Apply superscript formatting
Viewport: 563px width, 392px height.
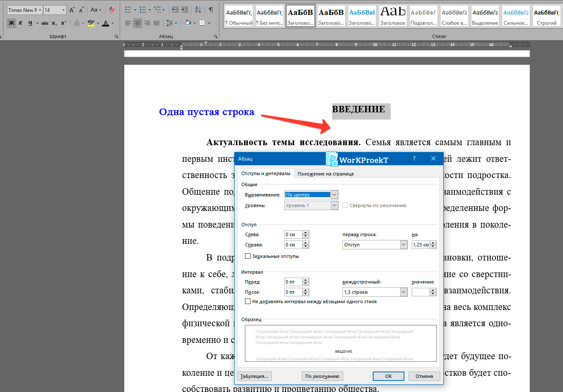pyautogui.click(x=64, y=23)
